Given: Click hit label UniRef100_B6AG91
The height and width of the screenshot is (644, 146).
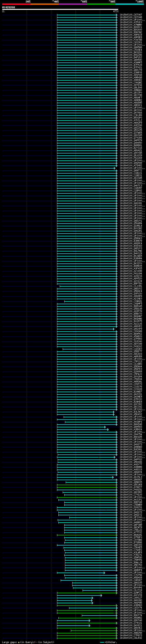Looking at the screenshot, I should click(131, 535).
